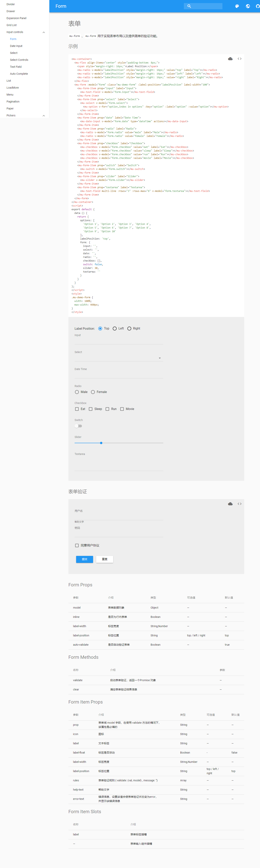
Task: Focus the header search field
Action: coord(203,6)
